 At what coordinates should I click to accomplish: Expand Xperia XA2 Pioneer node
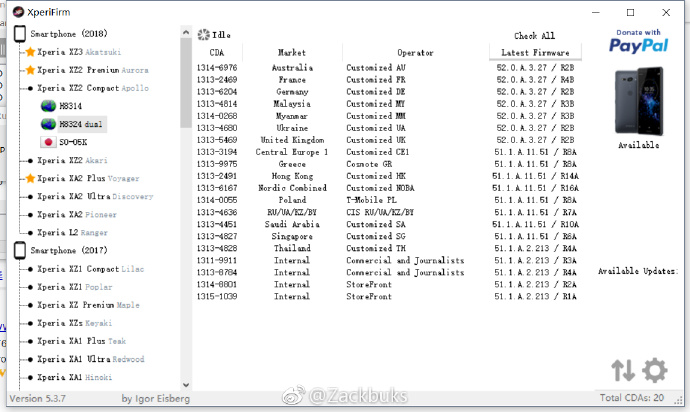(x=77, y=214)
